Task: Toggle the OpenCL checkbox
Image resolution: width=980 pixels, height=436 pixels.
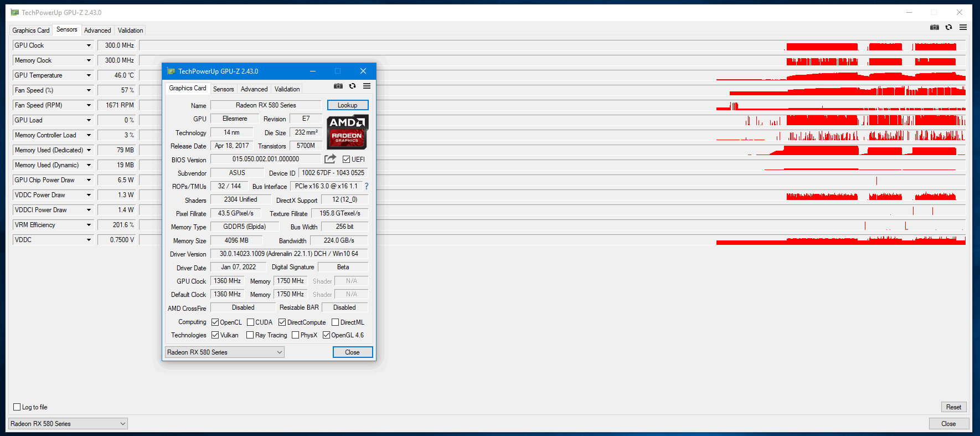Action: (215, 322)
